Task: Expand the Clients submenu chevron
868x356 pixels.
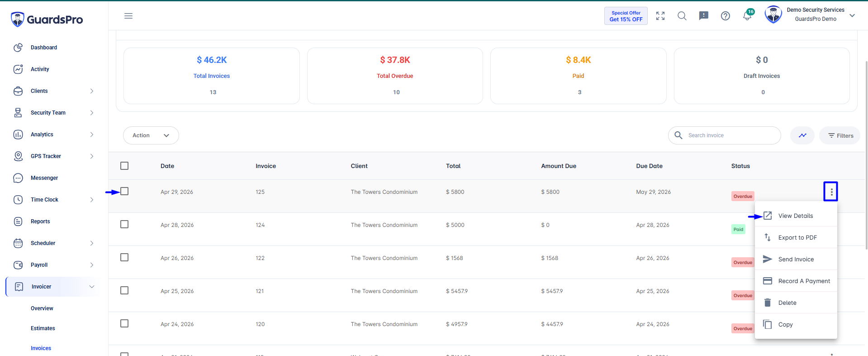Action: click(92, 91)
